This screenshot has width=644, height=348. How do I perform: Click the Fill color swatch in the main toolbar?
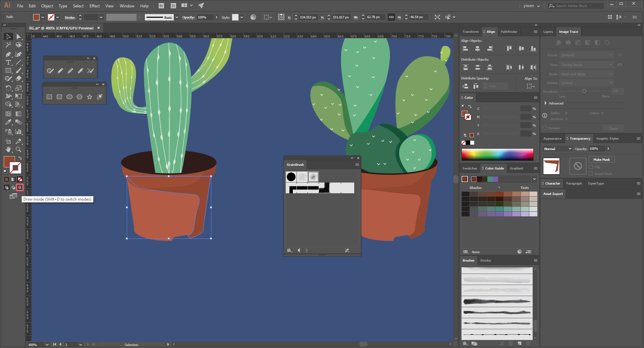pos(9,161)
